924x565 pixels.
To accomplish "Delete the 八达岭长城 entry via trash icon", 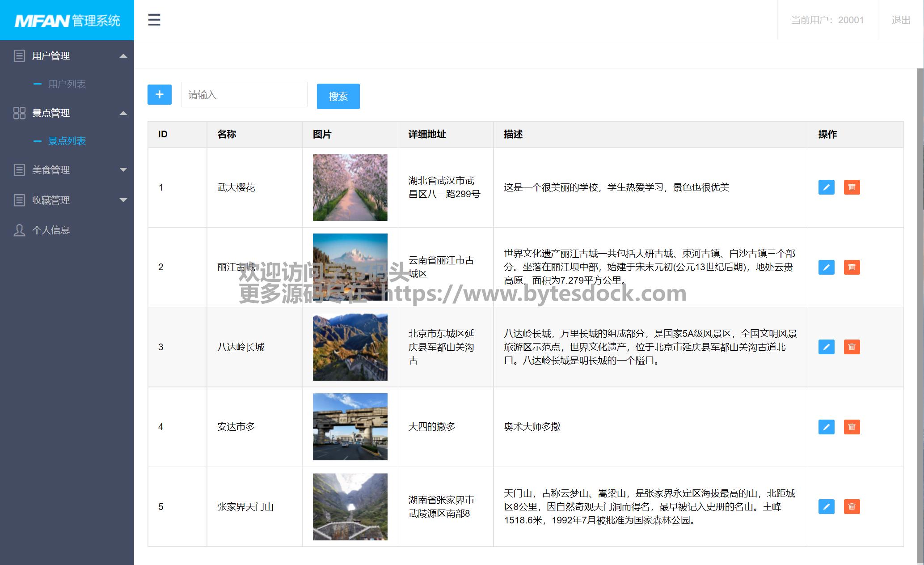I will [x=852, y=347].
